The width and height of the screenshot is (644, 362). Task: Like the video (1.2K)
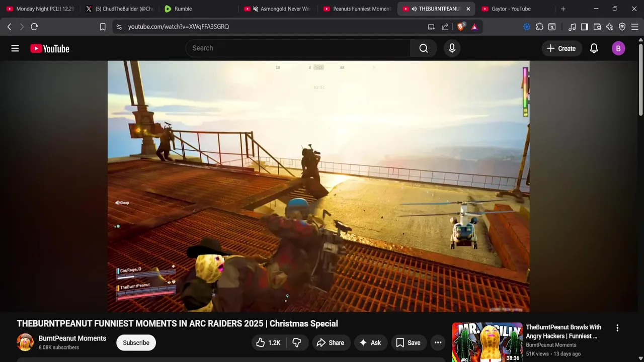[268, 343]
